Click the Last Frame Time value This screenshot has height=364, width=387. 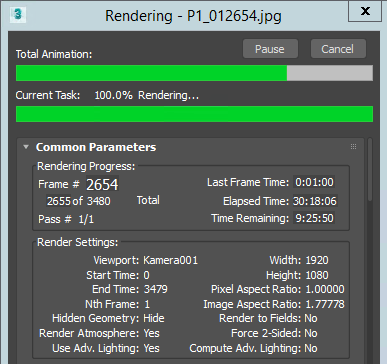[314, 182]
